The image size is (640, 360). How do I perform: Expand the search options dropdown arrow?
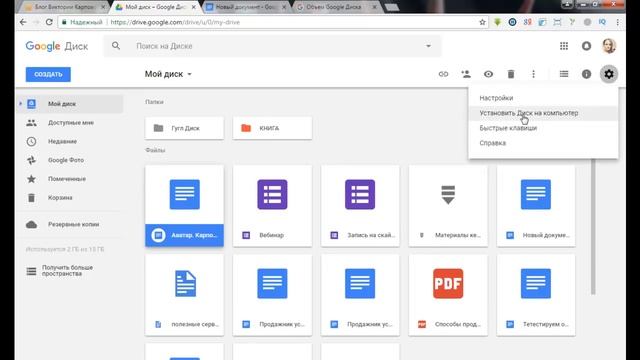click(428, 46)
